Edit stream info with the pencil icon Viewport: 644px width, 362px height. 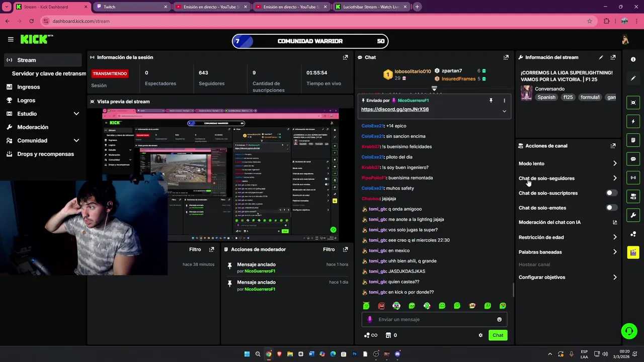coord(601,57)
